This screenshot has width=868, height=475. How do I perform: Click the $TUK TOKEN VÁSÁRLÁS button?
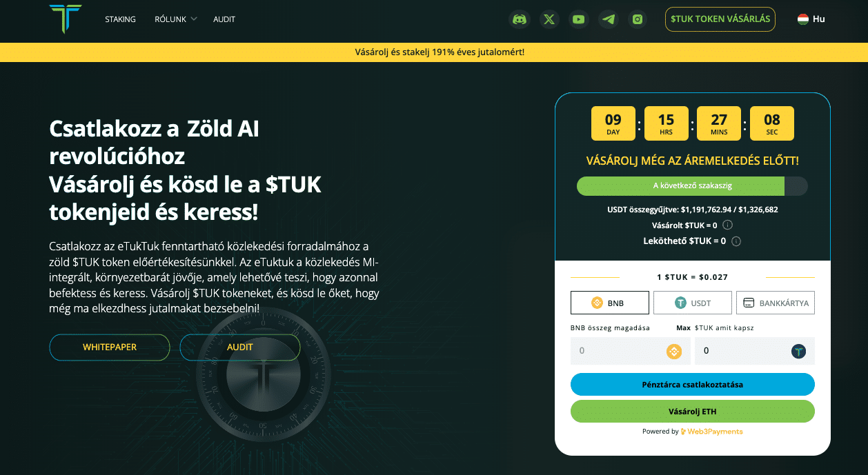click(x=720, y=19)
